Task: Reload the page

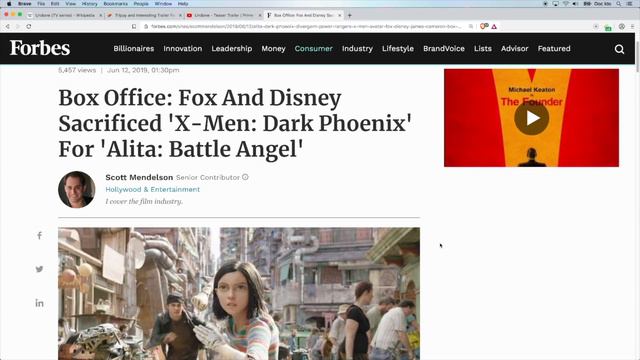Action: [x=29, y=27]
